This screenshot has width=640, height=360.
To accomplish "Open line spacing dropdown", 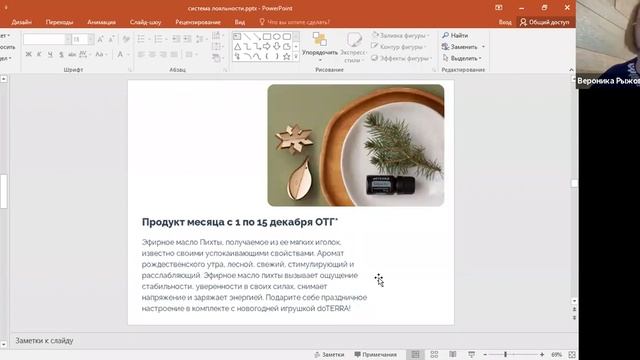I will (x=201, y=39).
